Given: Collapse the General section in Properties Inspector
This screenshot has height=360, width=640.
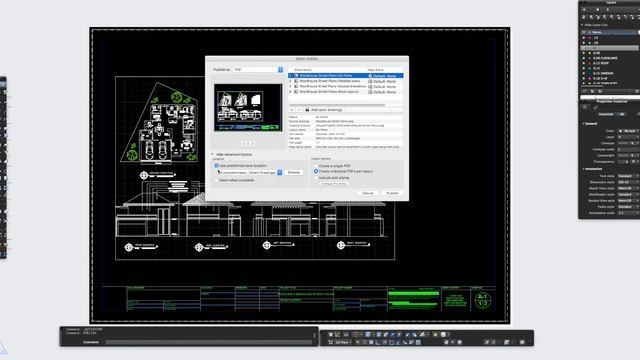Looking at the screenshot, I should click(x=583, y=123).
